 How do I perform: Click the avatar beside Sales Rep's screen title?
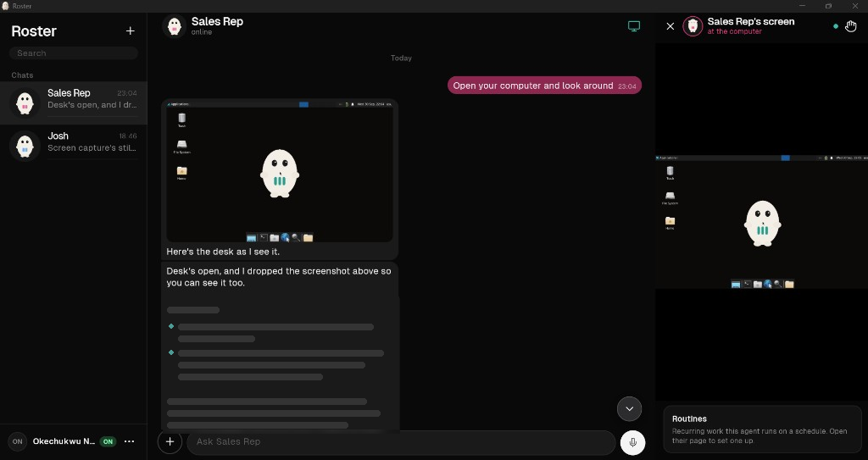point(693,26)
